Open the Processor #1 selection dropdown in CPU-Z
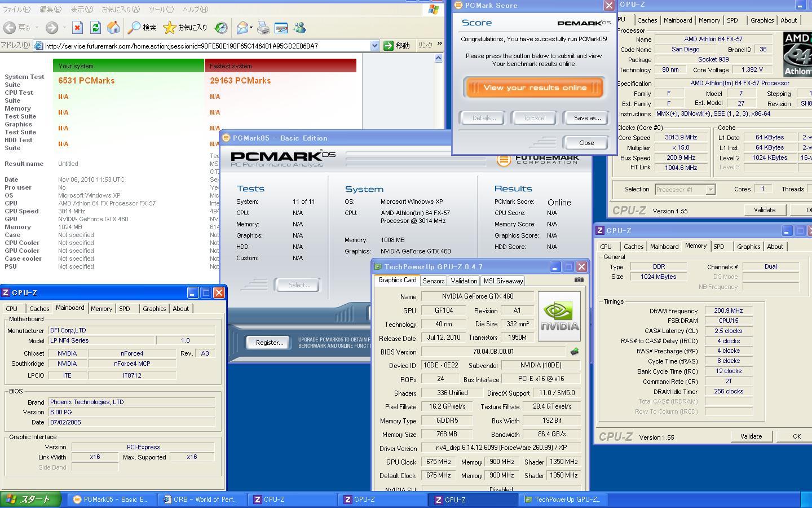 click(710, 190)
